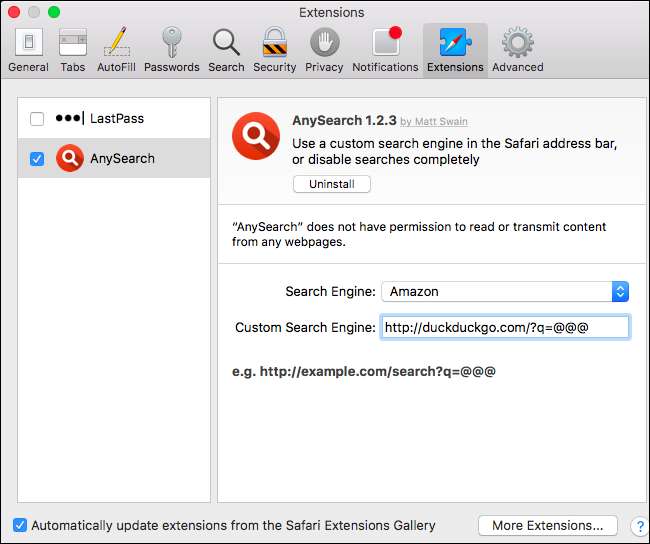Open Advanced gear preferences
The image size is (650, 544).
pos(518,50)
